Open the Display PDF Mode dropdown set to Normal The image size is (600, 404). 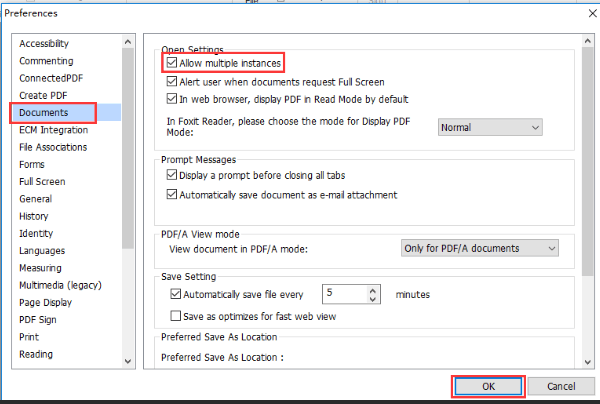(490, 127)
